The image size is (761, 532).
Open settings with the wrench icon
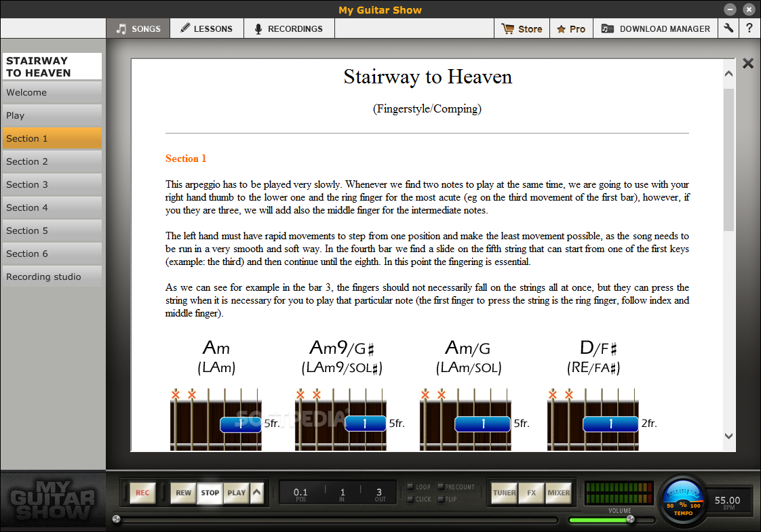[x=728, y=28]
